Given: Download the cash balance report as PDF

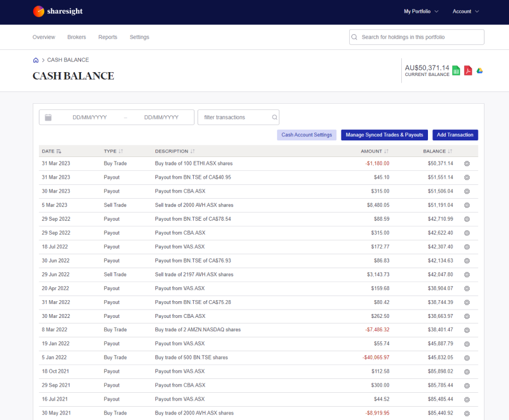Looking at the screenshot, I should [x=468, y=70].
